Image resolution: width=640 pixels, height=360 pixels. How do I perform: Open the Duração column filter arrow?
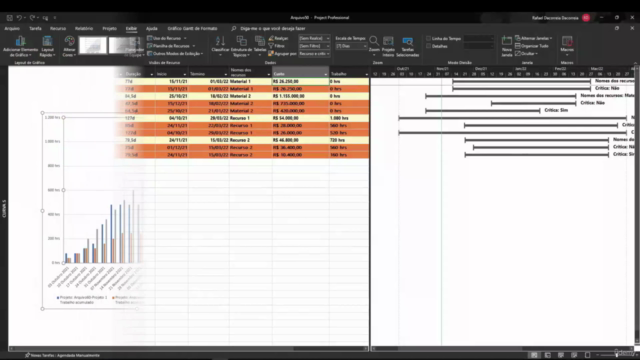(151, 74)
